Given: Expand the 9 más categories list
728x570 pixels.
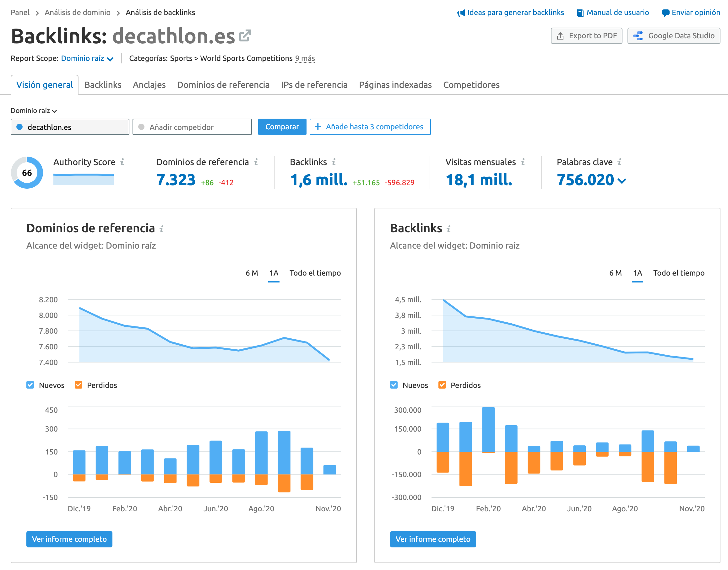Looking at the screenshot, I should coord(305,58).
